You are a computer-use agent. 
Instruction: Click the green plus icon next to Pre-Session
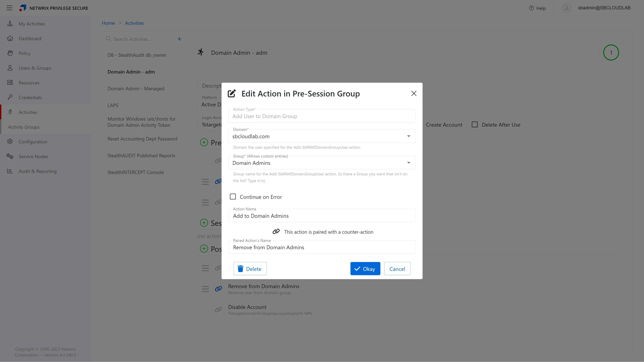204,142
